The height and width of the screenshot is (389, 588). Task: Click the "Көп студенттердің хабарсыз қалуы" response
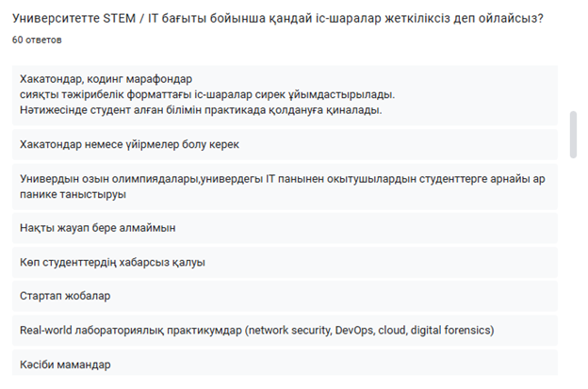pyautogui.click(x=112, y=262)
